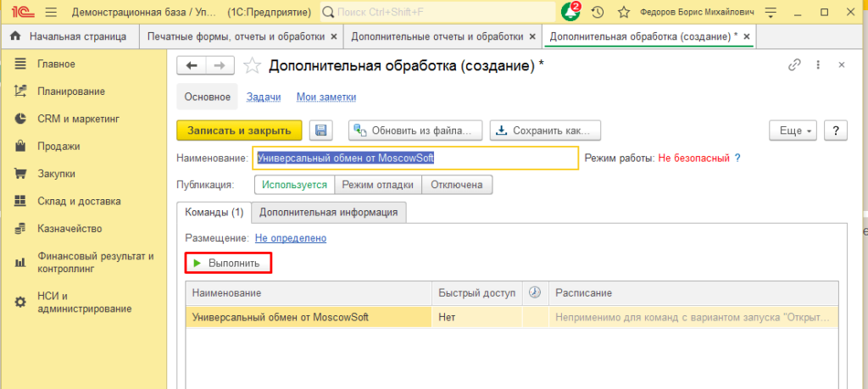Open the Мои заметки link
The width and height of the screenshot is (868, 389).
point(326,97)
